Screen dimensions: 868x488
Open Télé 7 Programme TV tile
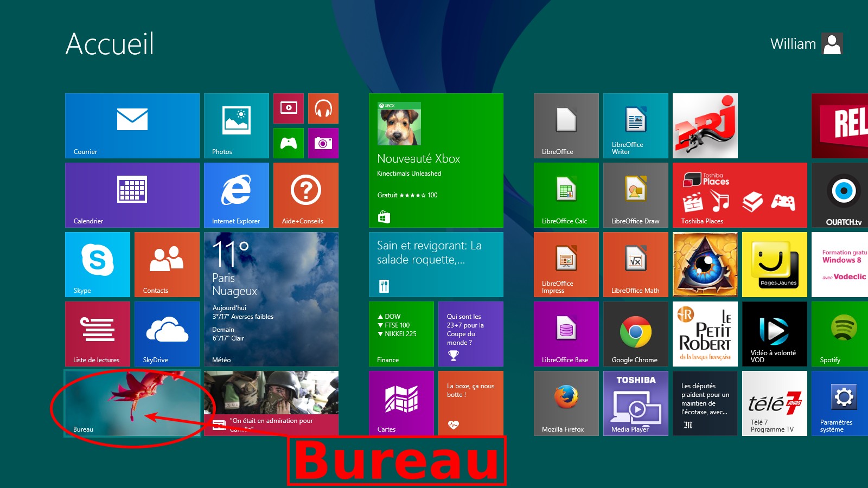(x=775, y=403)
